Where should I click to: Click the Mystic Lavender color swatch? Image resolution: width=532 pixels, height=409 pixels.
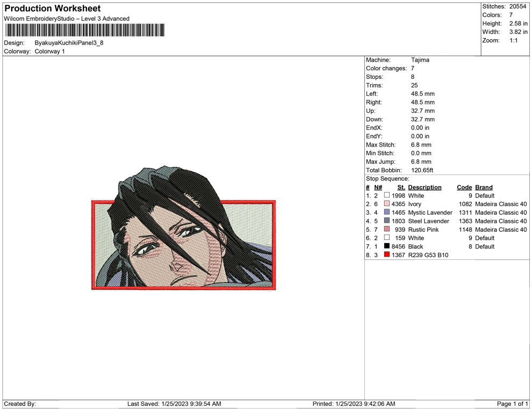click(x=387, y=212)
